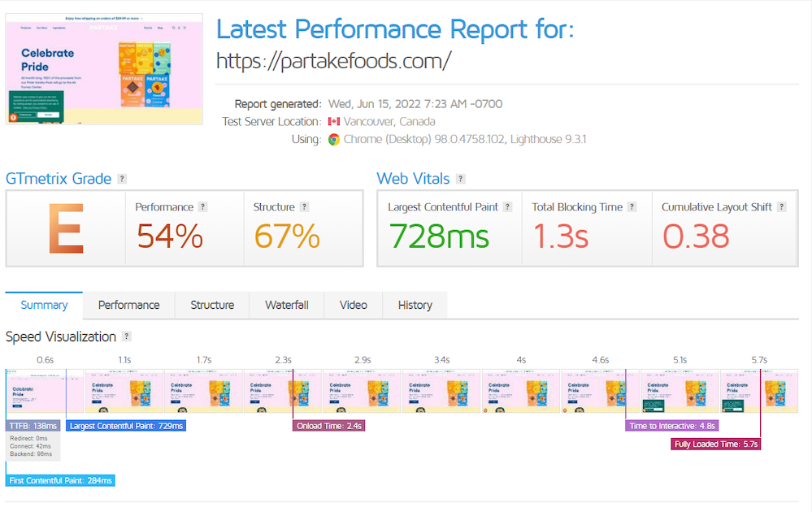The width and height of the screenshot is (812, 512).
Task: Select the Summary tab
Action: click(x=44, y=305)
